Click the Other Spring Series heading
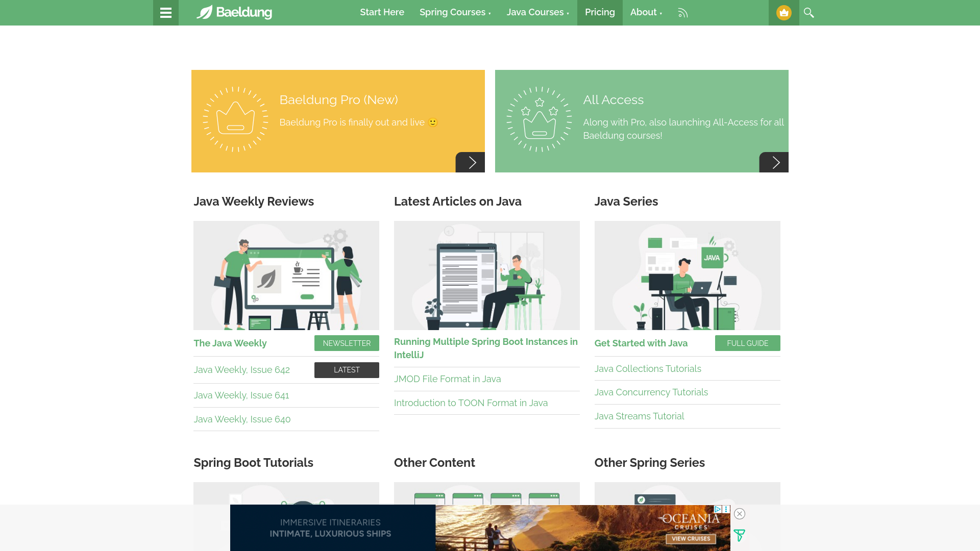 [x=649, y=463]
